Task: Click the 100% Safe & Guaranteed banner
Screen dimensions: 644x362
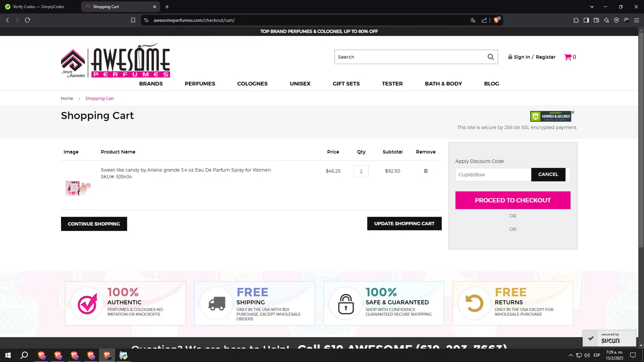Action: point(384,303)
